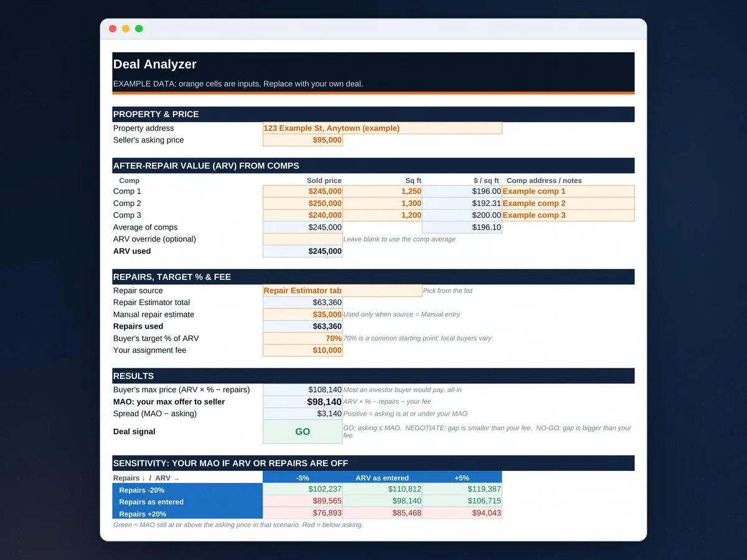
Task: Click the Repairs -20% row label
Action: (x=187, y=490)
